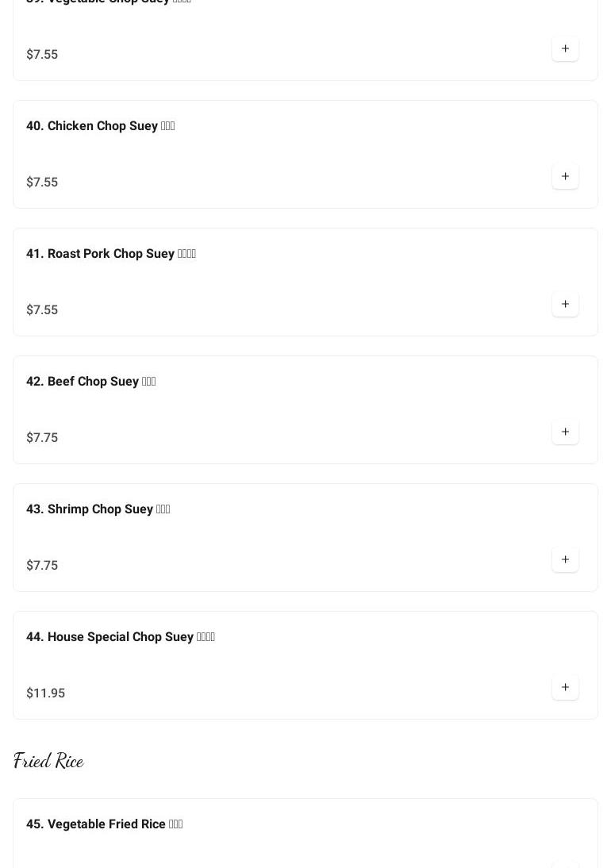
Task: Click the $7.55 Chicken Chop Suey price
Action: (x=42, y=182)
